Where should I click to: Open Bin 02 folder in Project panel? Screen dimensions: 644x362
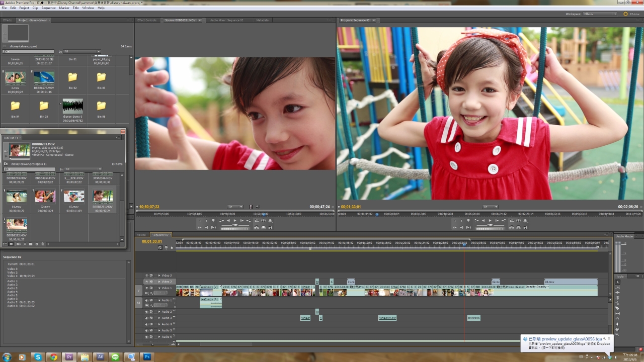click(x=72, y=78)
